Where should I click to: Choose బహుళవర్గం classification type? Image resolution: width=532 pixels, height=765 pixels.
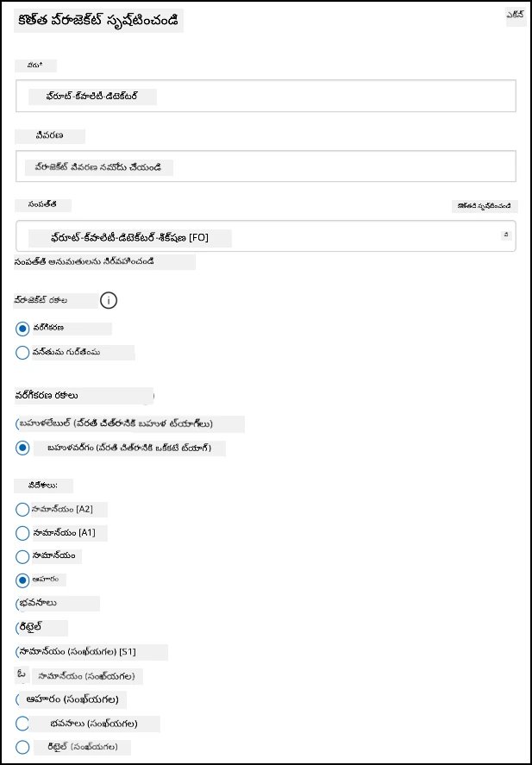click(x=22, y=448)
